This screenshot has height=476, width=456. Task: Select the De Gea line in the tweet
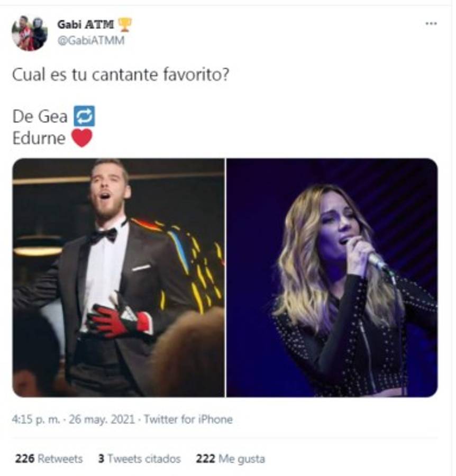(40, 115)
